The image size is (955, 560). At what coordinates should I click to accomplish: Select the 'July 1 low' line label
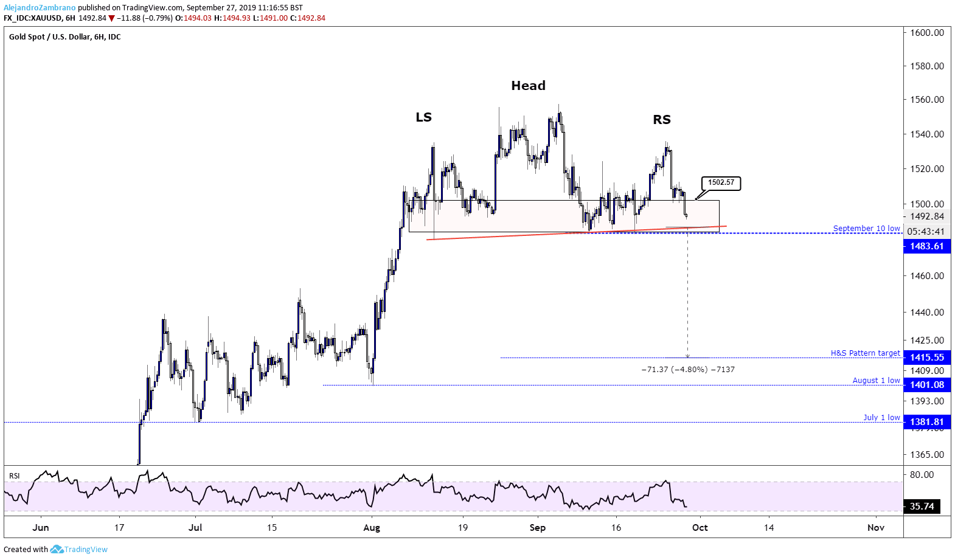click(x=881, y=417)
